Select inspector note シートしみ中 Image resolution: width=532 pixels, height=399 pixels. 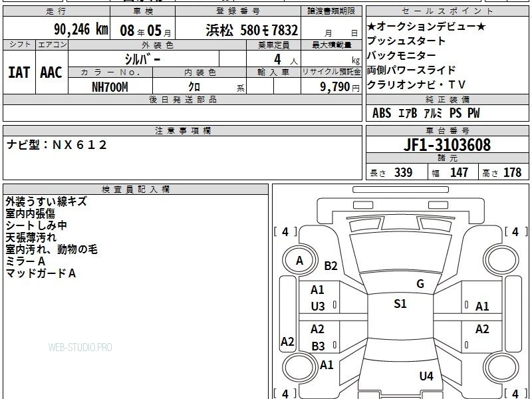37,225
